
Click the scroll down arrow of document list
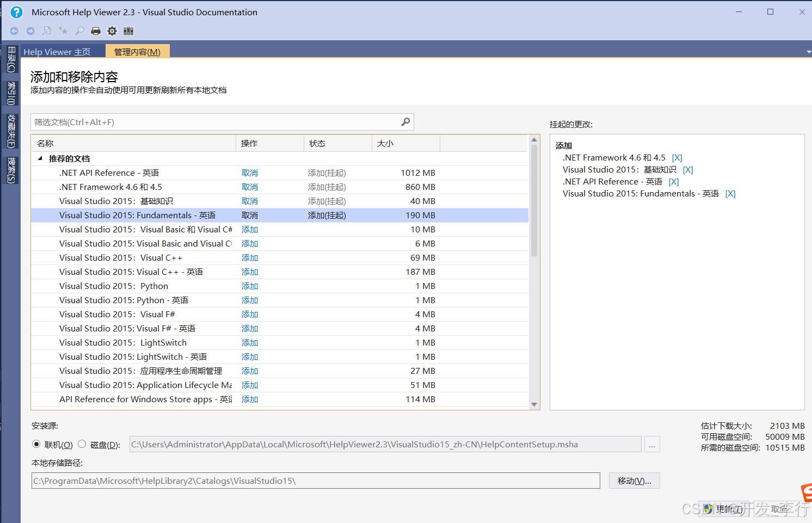pos(534,404)
